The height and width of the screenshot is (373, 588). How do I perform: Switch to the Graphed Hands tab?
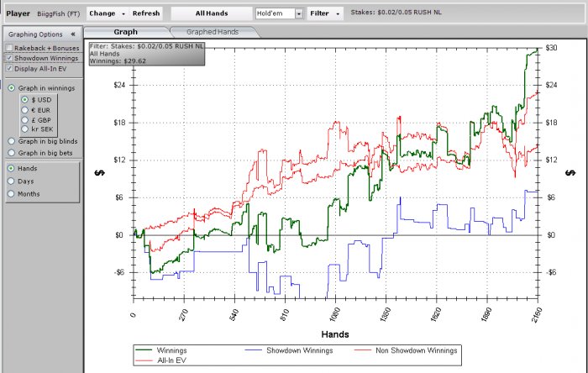tap(213, 32)
